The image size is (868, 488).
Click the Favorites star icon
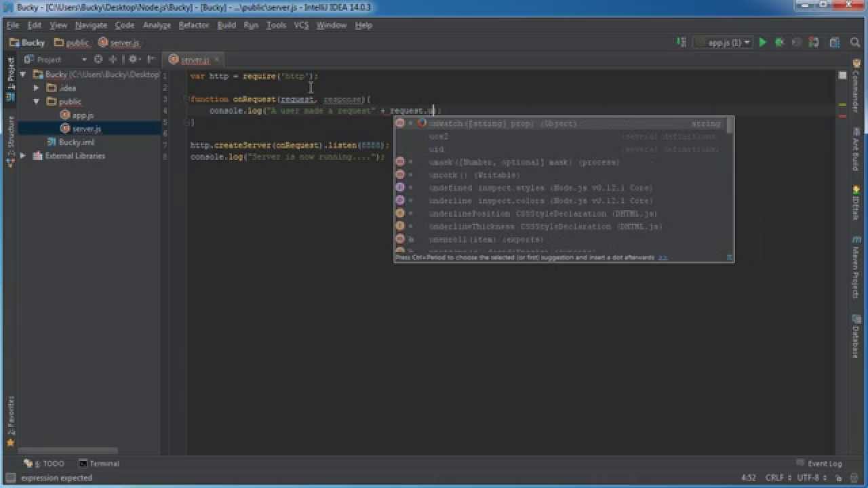click(9, 443)
